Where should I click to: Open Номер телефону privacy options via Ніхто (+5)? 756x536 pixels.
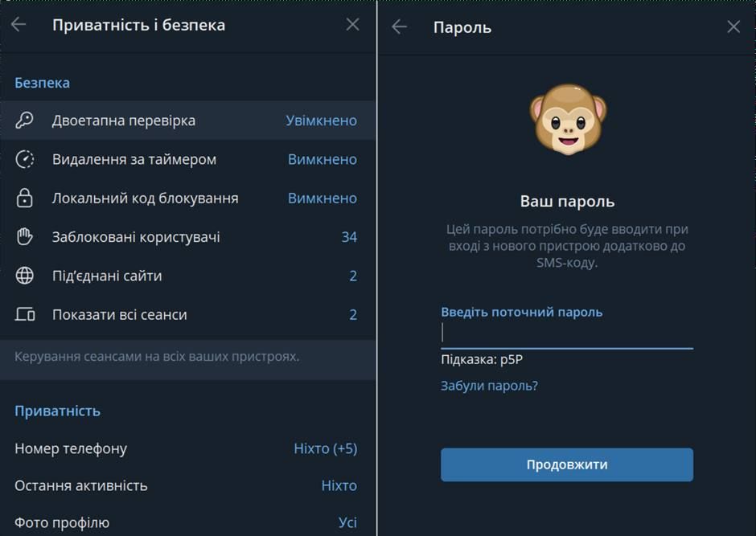[x=325, y=448]
